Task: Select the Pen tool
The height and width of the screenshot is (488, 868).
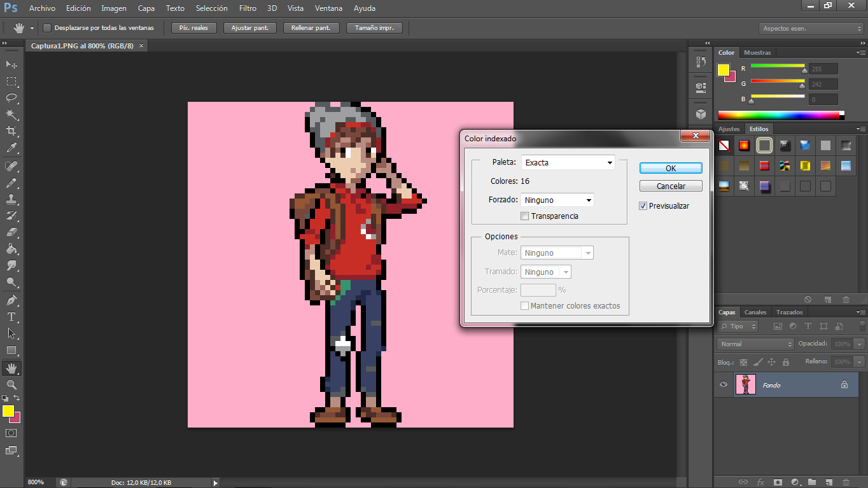Action: [11, 300]
